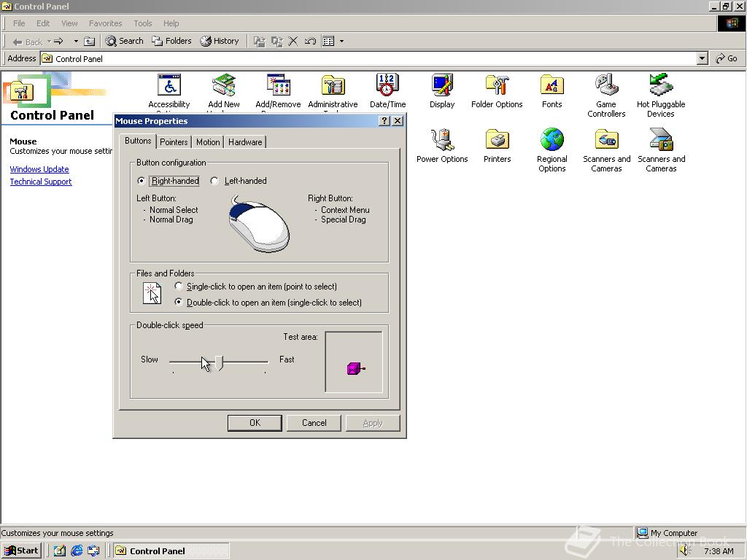Image resolution: width=747 pixels, height=560 pixels.
Task: Open the Game Controllers icon
Action: (606, 86)
